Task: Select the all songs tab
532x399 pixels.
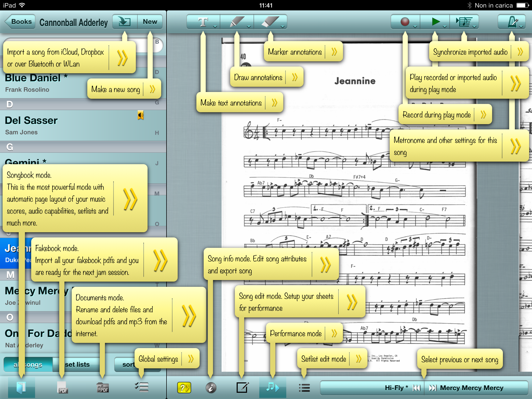Action: tap(28, 365)
